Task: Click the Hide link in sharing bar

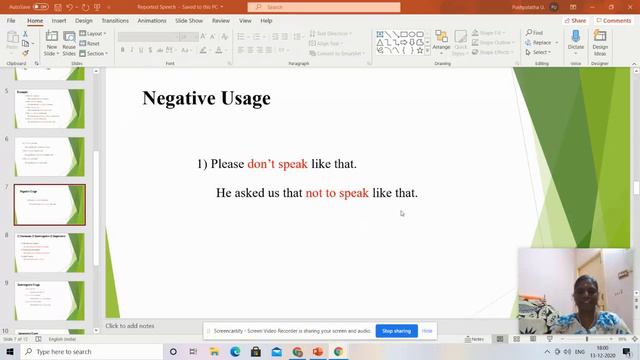Action: (x=427, y=331)
